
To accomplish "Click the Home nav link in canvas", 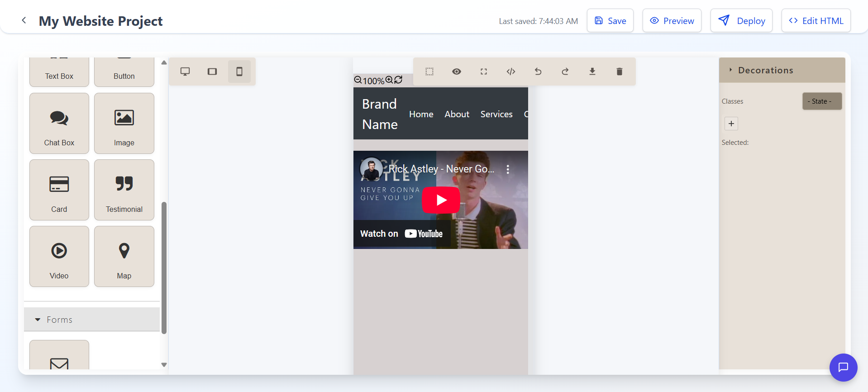I will [421, 114].
